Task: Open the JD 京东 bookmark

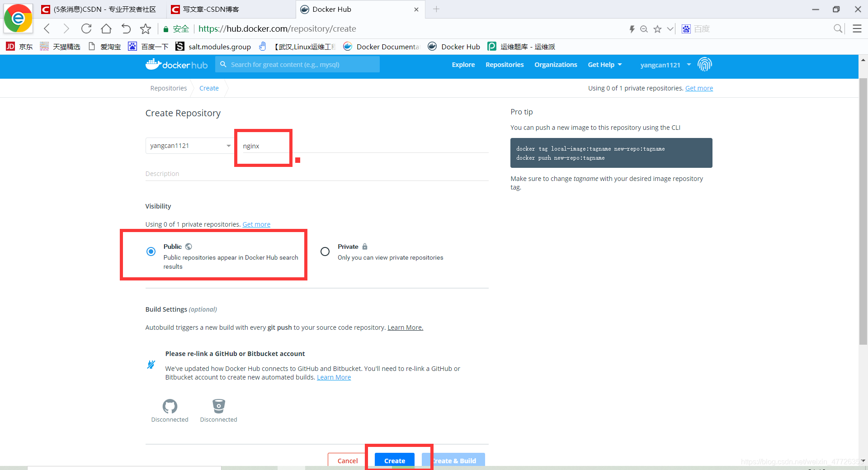Action: click(x=19, y=47)
